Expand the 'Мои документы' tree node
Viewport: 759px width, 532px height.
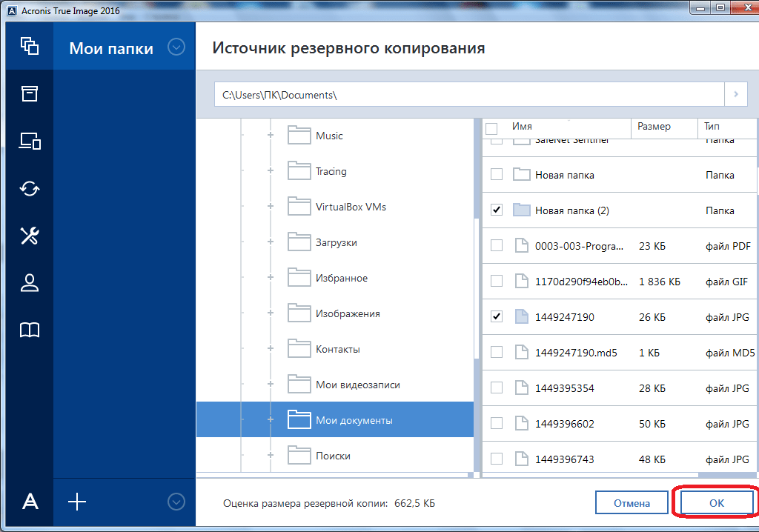coord(271,420)
